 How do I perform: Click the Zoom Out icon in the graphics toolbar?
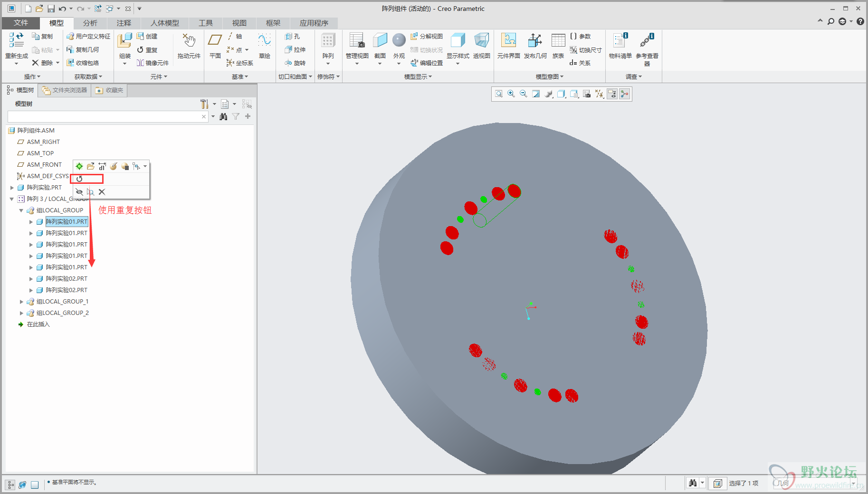(x=524, y=94)
